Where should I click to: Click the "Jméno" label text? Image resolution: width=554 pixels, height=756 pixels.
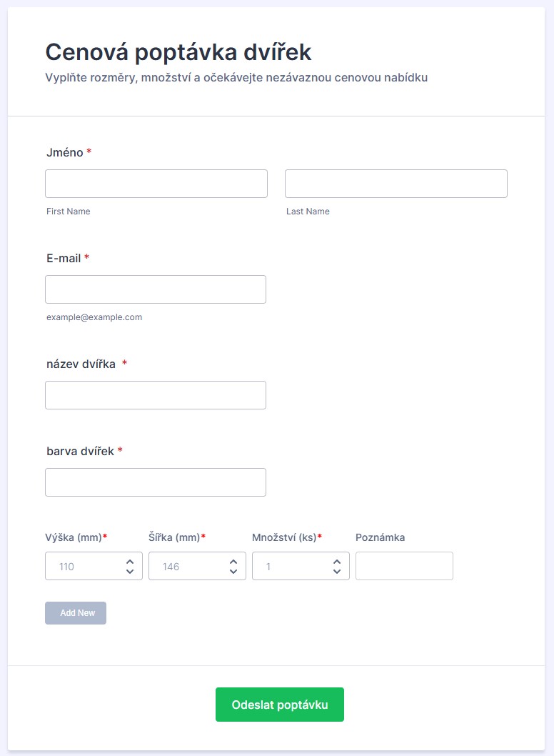64,152
